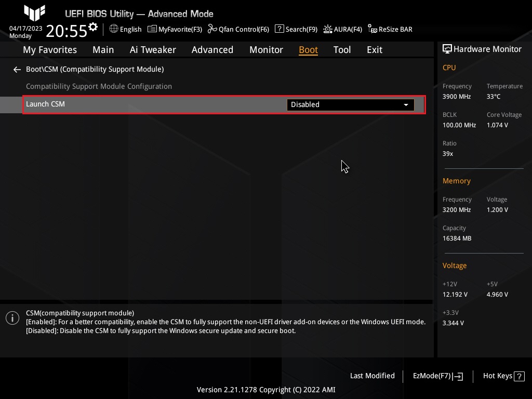Click the info icon in help panel
This screenshot has width=532, height=399.
(x=12, y=318)
